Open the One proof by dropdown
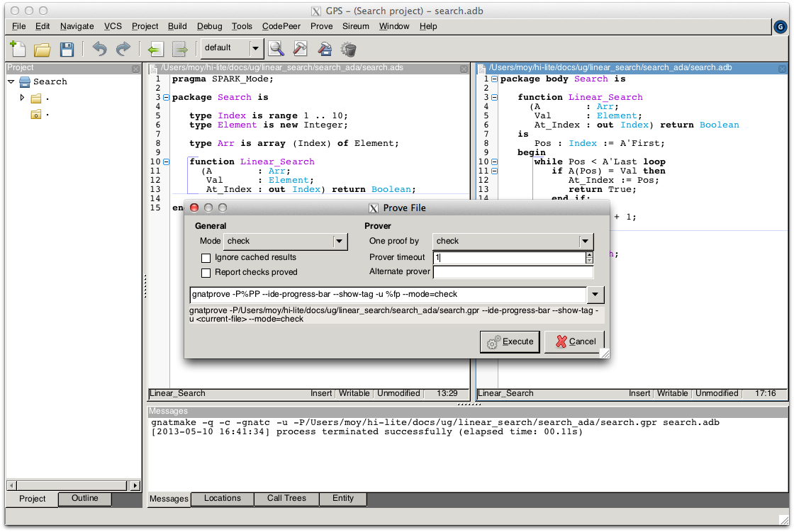 (586, 242)
